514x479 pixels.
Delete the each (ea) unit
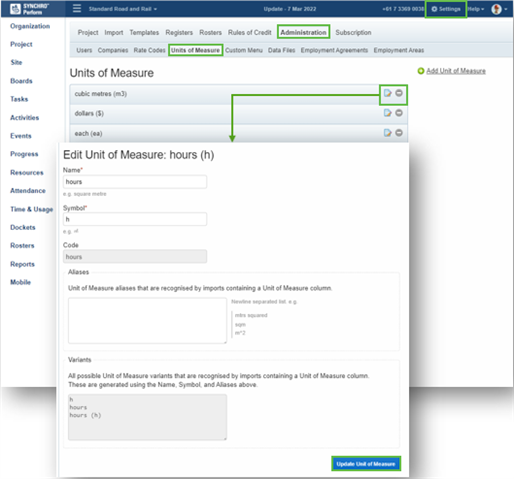[x=399, y=133]
